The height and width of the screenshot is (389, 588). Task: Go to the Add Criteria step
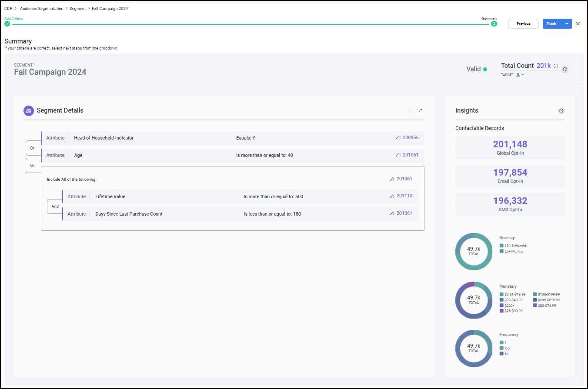pos(7,24)
